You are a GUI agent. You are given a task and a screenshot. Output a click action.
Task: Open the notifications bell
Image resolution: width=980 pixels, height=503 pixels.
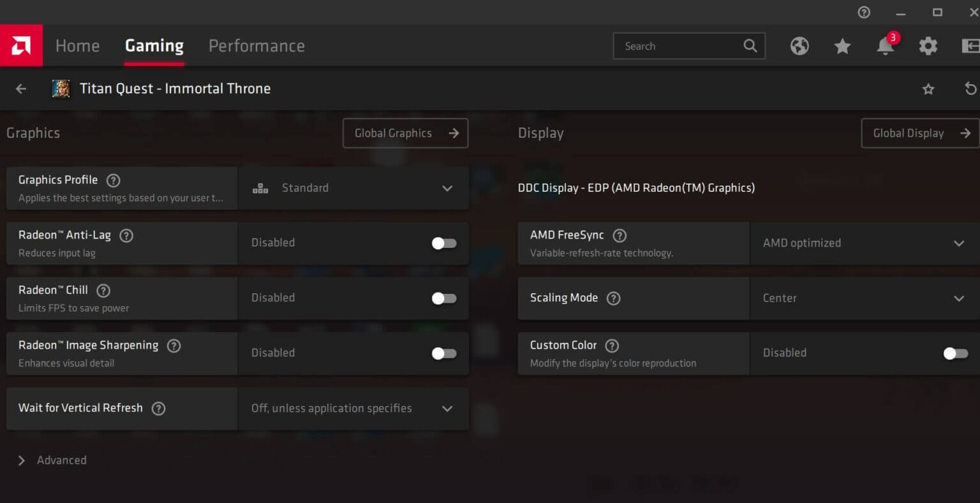click(884, 47)
